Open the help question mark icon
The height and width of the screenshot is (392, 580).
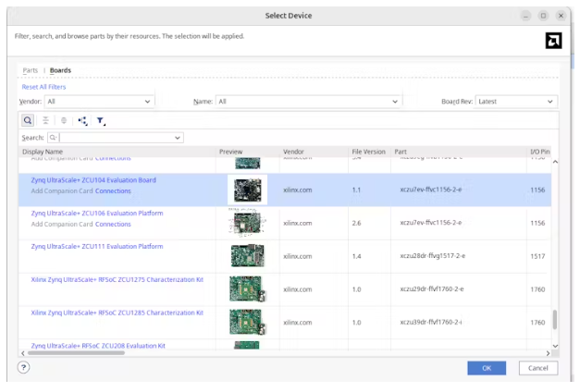click(x=24, y=367)
